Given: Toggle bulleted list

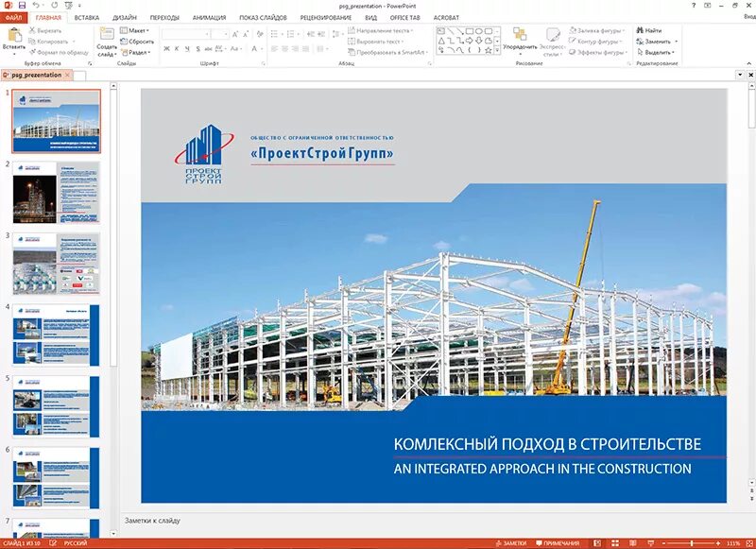Looking at the screenshot, I should click(275, 34).
